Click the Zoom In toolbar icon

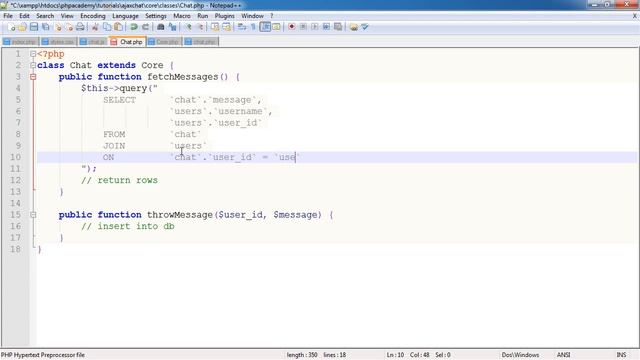[x=188, y=27]
